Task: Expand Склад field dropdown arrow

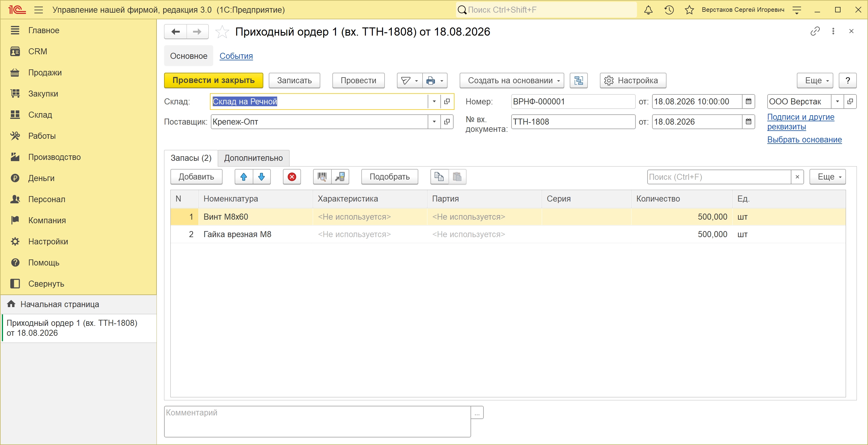Action: [x=434, y=101]
